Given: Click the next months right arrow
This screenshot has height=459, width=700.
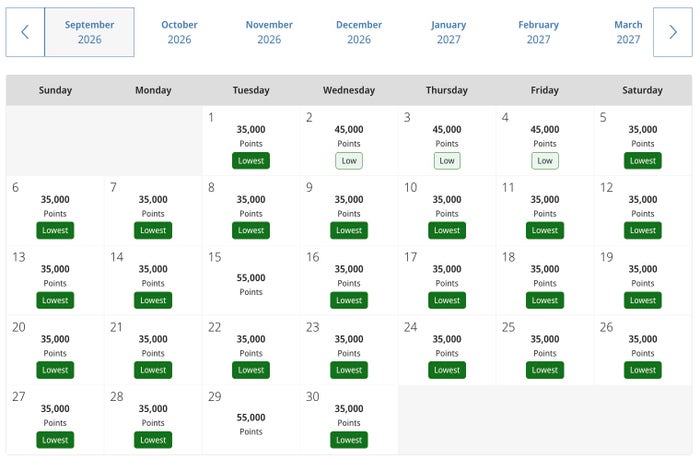Looking at the screenshot, I should coord(673,32).
